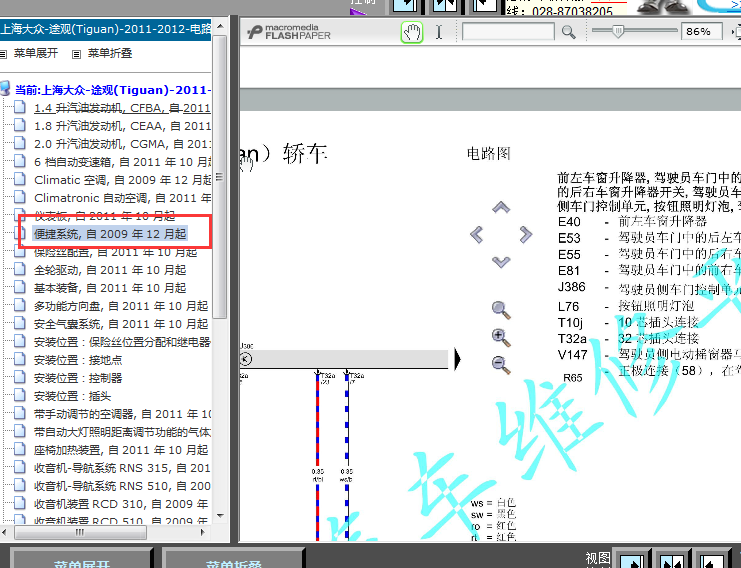Click root node 当前:上海大众-途观(Tiguan)
741x568 pixels.
pyautogui.click(x=112, y=90)
